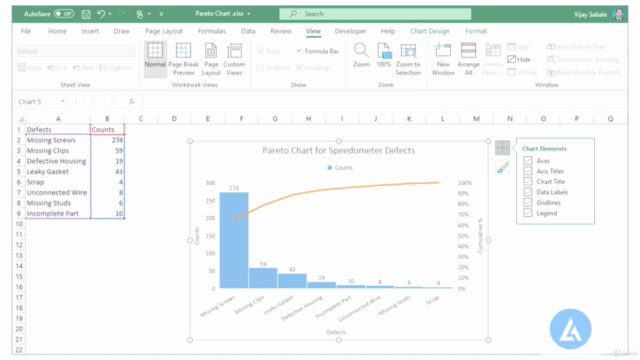Click the Redo arrow icon

121,14
